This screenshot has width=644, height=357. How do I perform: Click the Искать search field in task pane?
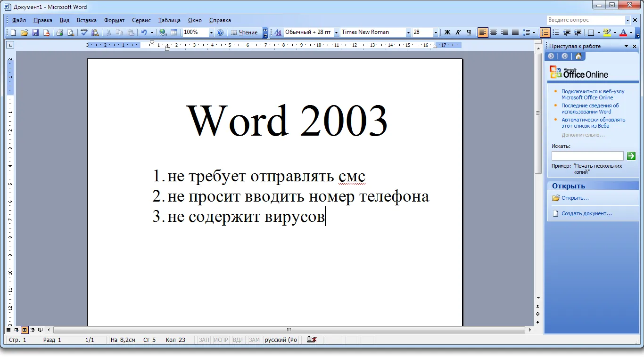click(587, 156)
